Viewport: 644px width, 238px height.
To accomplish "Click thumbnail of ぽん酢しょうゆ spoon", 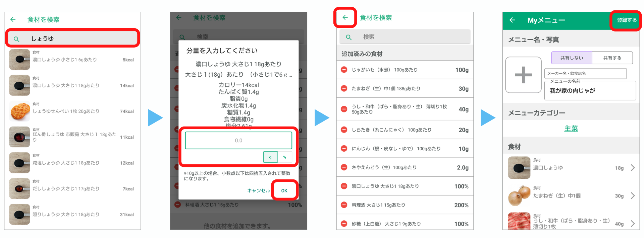I will point(19,137).
